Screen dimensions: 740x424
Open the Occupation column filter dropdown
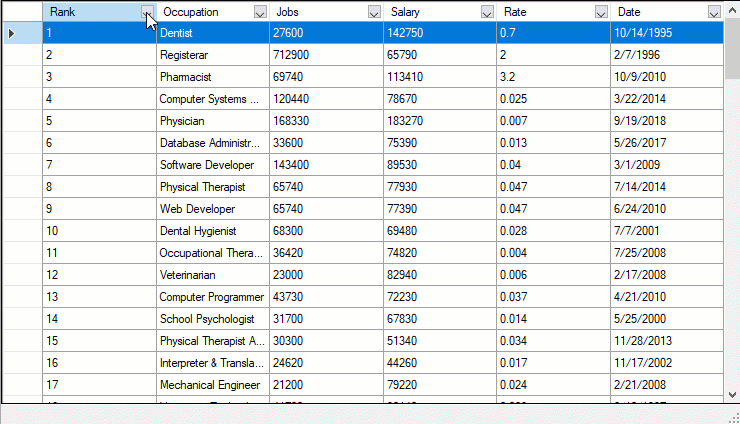260,12
